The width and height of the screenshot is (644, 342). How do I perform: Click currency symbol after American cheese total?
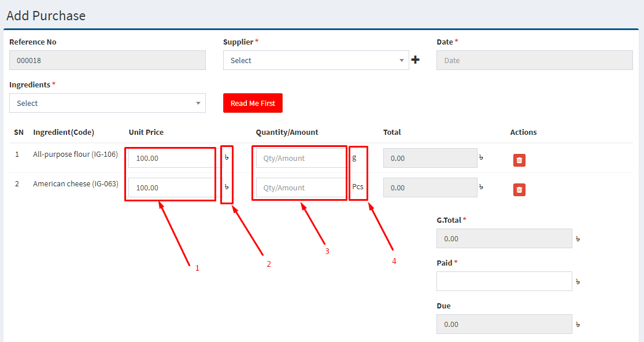(x=482, y=187)
